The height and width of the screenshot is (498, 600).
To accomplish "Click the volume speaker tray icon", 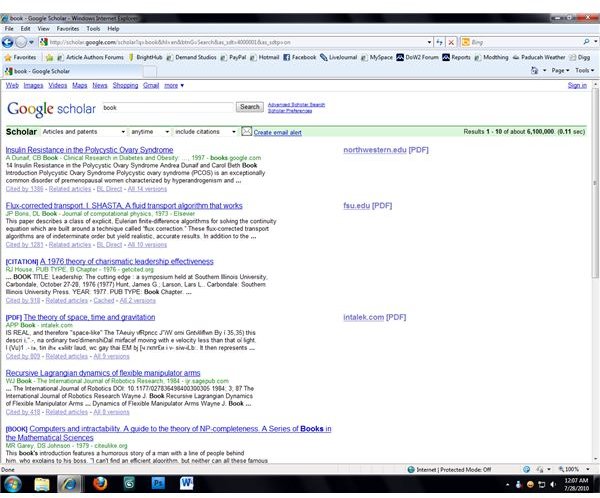I will coord(553,485).
